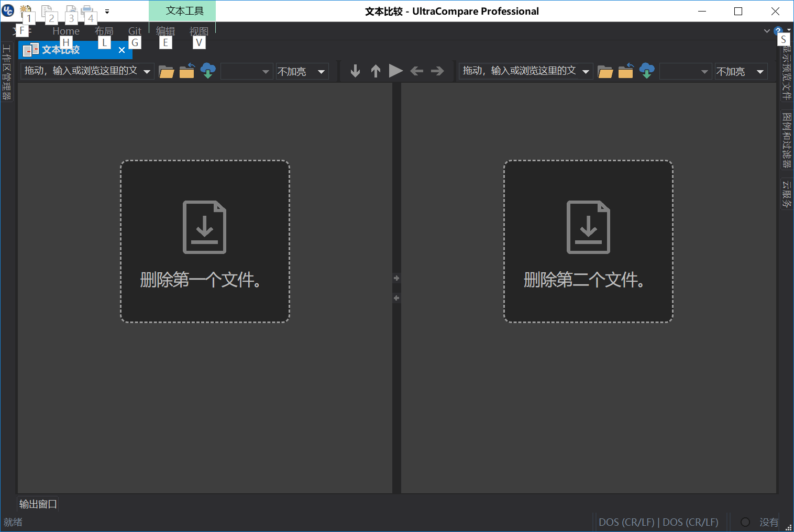
Task: Merge to right arrow icon
Action: coord(437,71)
